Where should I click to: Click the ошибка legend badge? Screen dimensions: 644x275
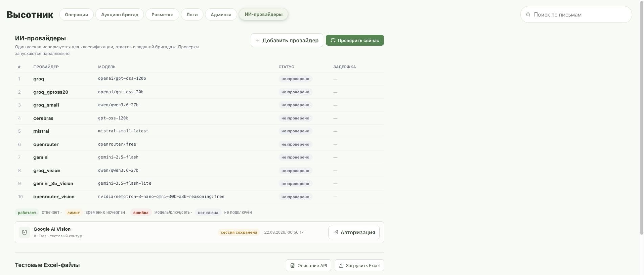click(141, 212)
